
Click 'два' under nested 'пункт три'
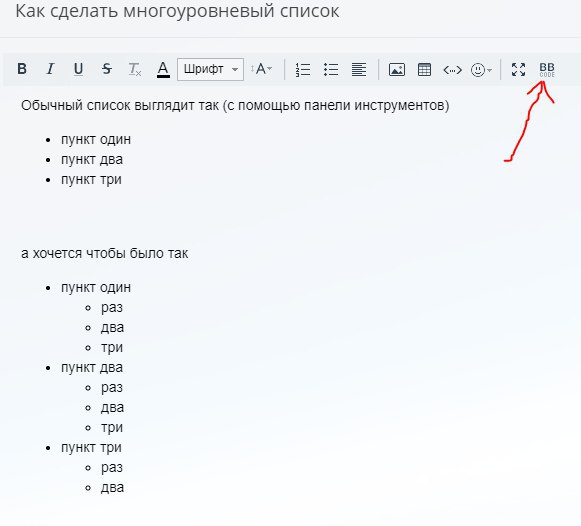(x=112, y=487)
